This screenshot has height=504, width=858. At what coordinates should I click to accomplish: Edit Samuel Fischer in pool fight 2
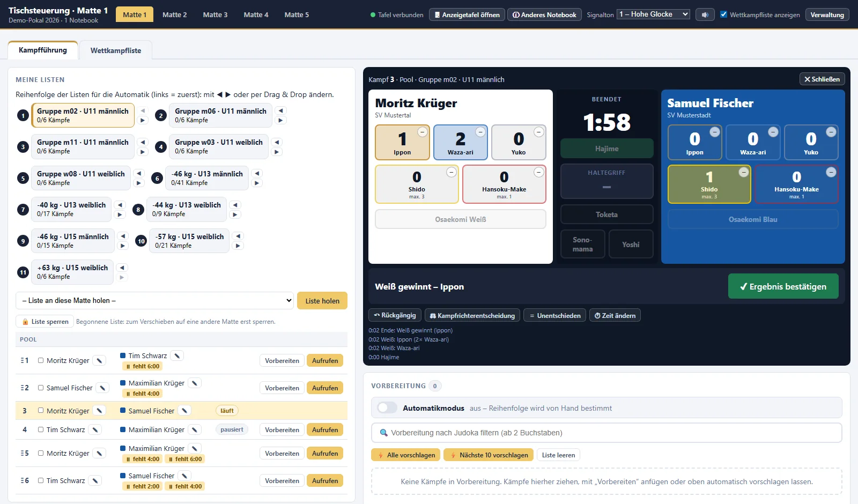102,388
